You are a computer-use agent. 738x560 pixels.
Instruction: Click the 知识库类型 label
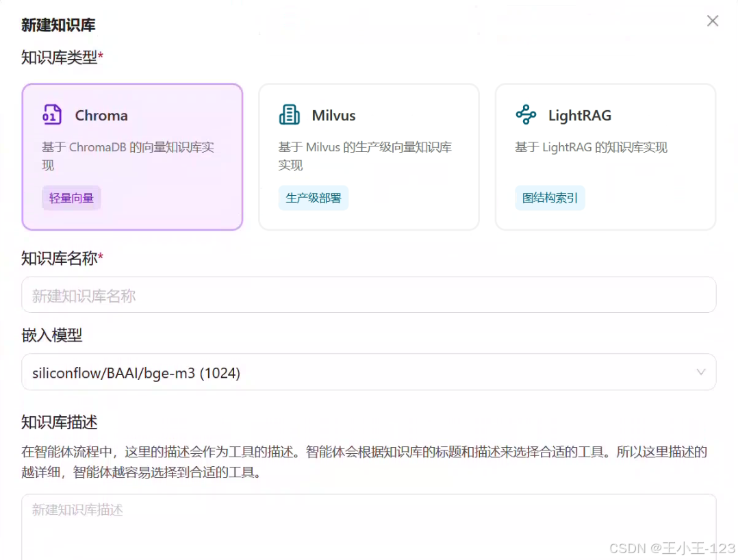60,58
